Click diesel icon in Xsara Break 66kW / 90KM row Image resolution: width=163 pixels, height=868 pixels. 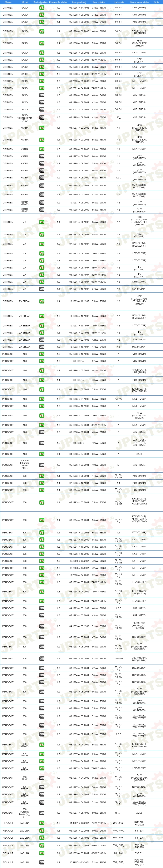(42, 203)
